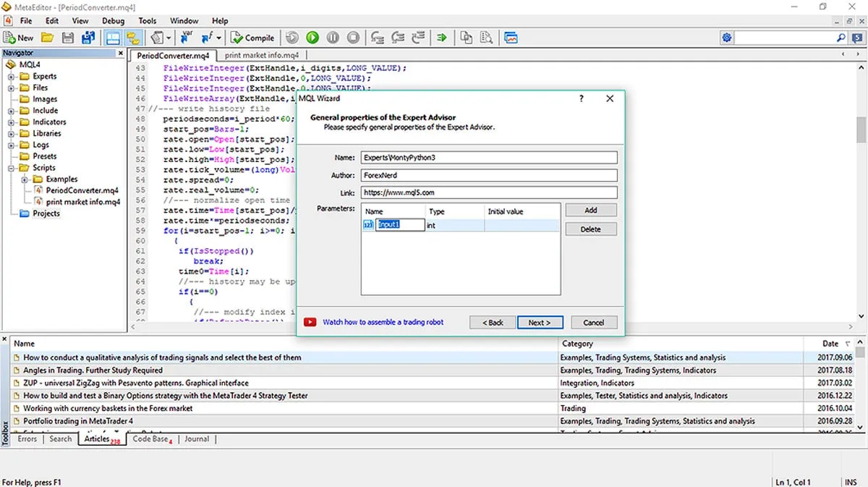Switch to the Journal toolbox tab
Screen dimensions: 868x487
pyautogui.click(x=197, y=439)
